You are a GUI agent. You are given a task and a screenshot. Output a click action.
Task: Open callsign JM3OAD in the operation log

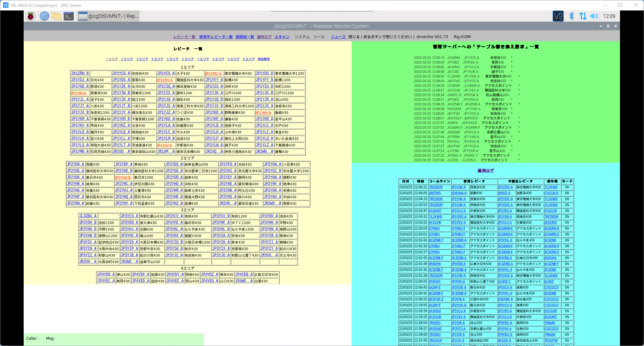435,329
